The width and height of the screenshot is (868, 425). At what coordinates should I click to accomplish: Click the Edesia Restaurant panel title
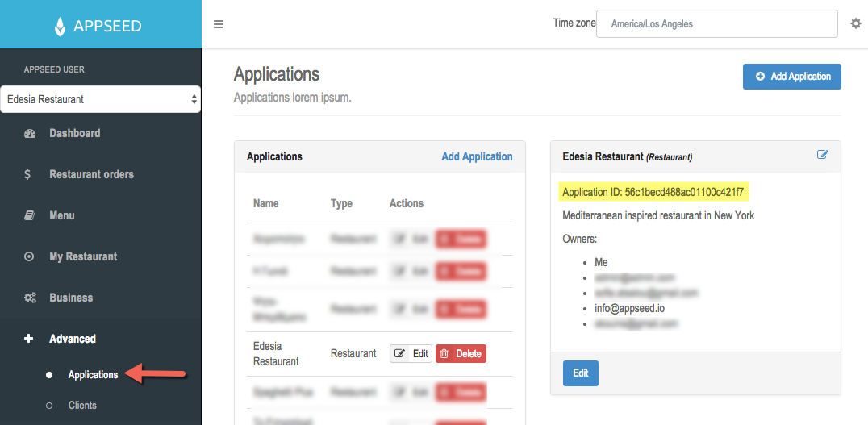click(627, 156)
